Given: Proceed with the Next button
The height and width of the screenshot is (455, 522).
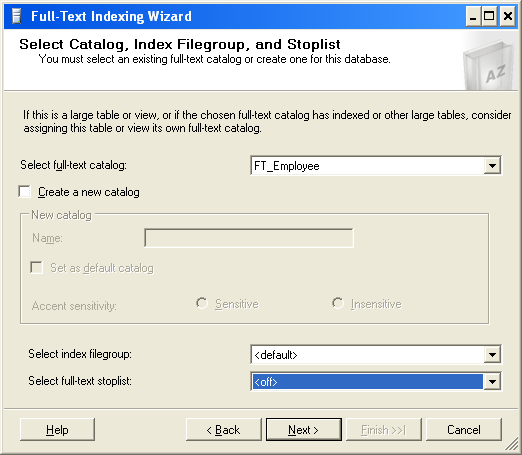Looking at the screenshot, I should point(304,430).
